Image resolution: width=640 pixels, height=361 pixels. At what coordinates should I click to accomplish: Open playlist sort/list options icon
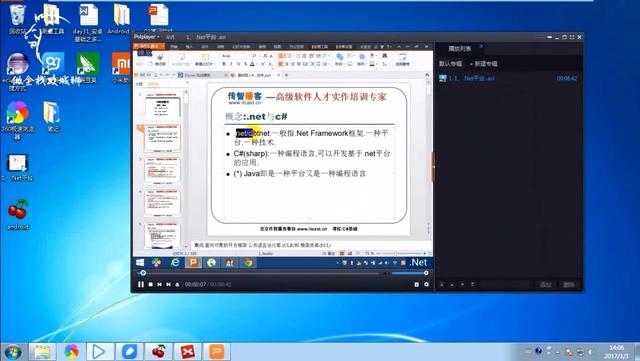pyautogui.click(x=473, y=284)
